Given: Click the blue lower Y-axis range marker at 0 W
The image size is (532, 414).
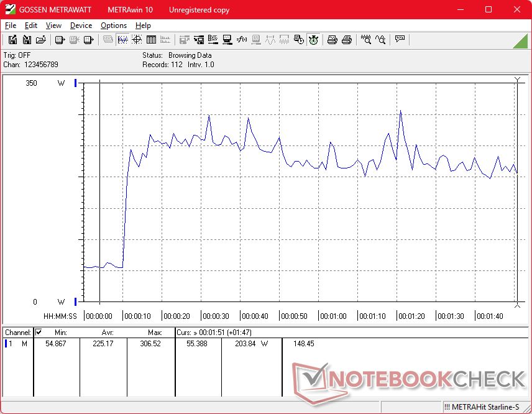Looking at the screenshot, I should pos(76,301).
